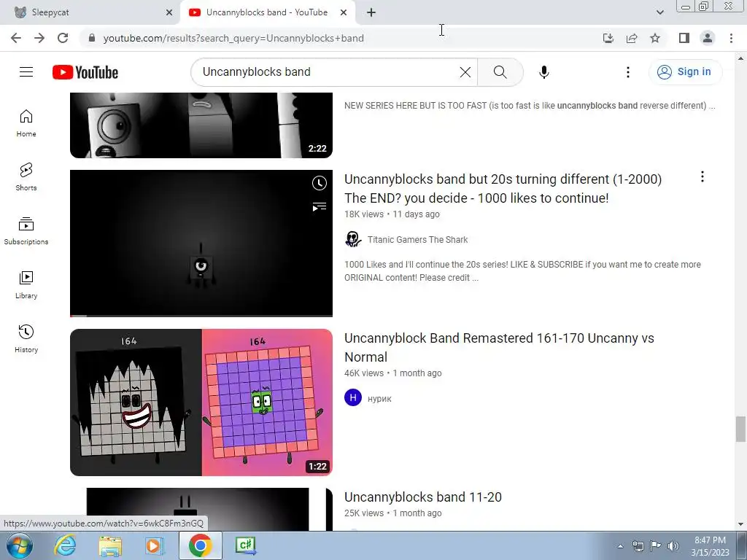The width and height of the screenshot is (747, 560).
Task: Open the media player taskbar icon
Action: pyautogui.click(x=154, y=546)
